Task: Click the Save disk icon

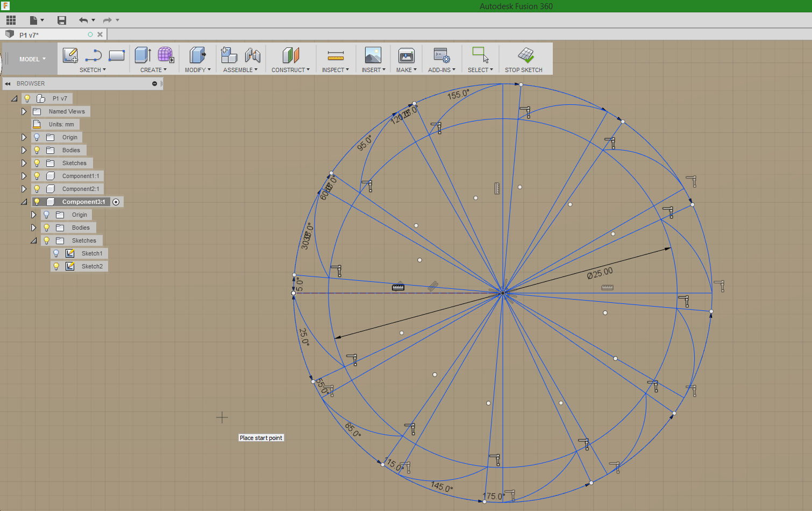Action: coord(62,20)
